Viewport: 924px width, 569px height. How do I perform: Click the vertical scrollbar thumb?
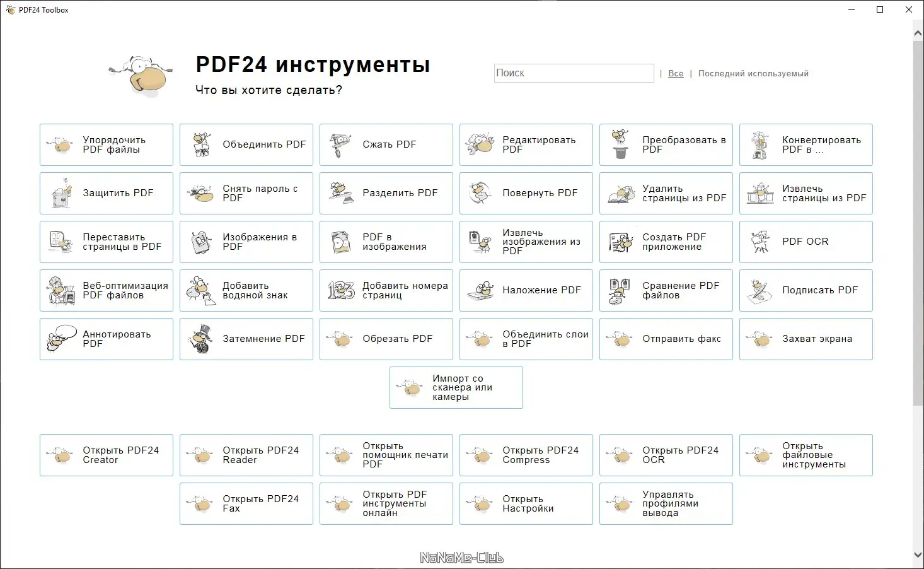pos(918,224)
